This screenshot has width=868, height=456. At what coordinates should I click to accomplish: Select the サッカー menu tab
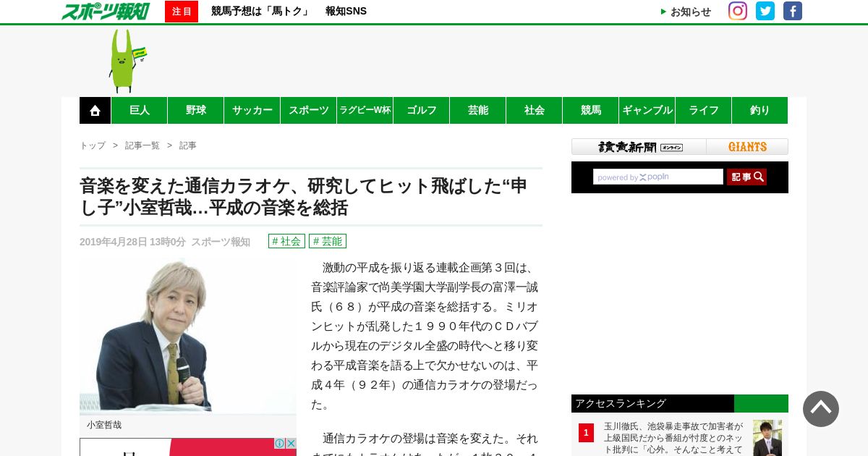point(252,111)
